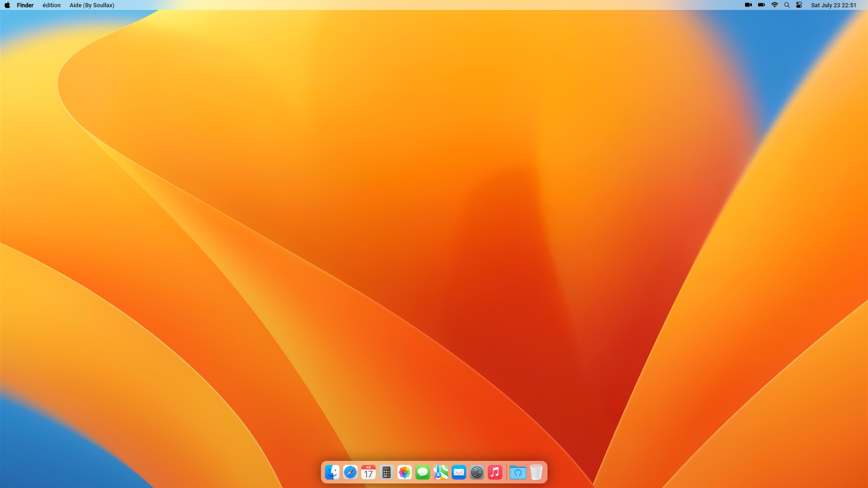The image size is (868, 488).
Task: Open the Mail app
Action: point(459,472)
